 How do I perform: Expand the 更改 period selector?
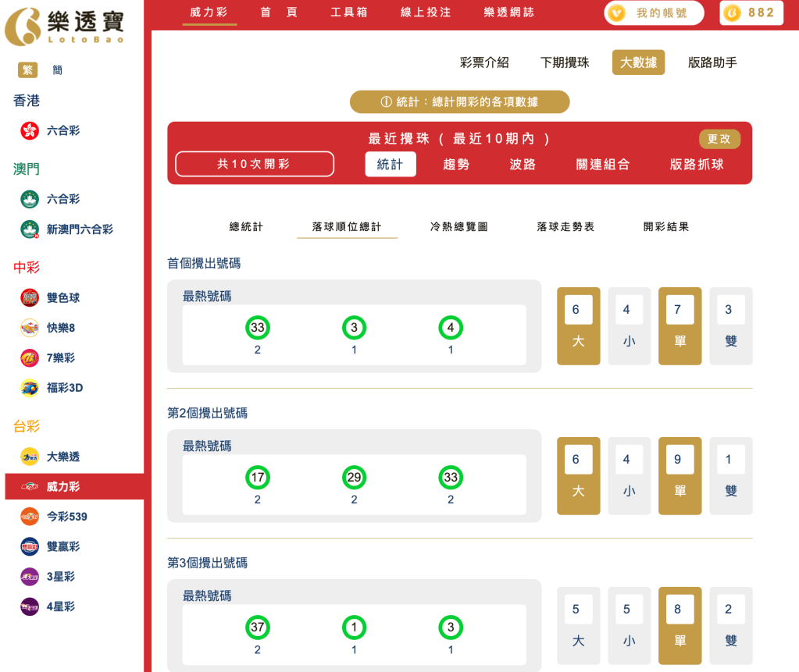tap(719, 139)
